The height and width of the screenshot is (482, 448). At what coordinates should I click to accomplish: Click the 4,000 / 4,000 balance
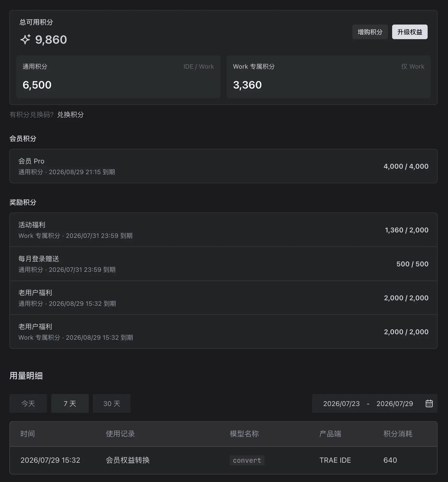pos(406,166)
